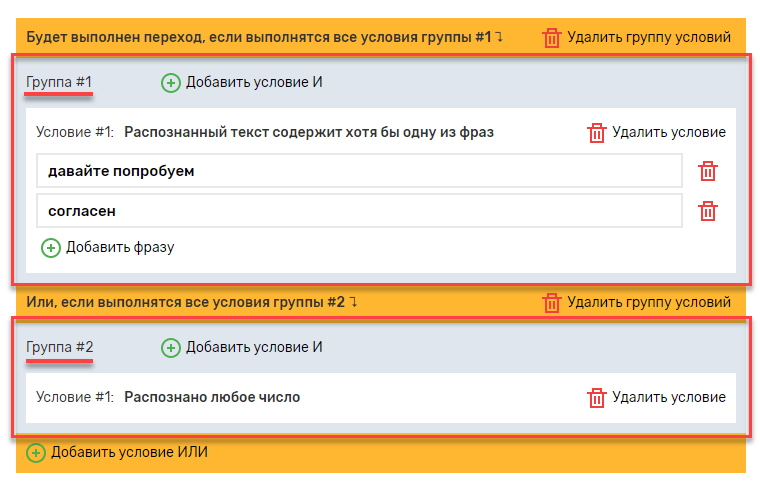Click plus icon for 'Добавить условие ИЛИ'
This screenshot has width=760, height=492.
pos(36,453)
